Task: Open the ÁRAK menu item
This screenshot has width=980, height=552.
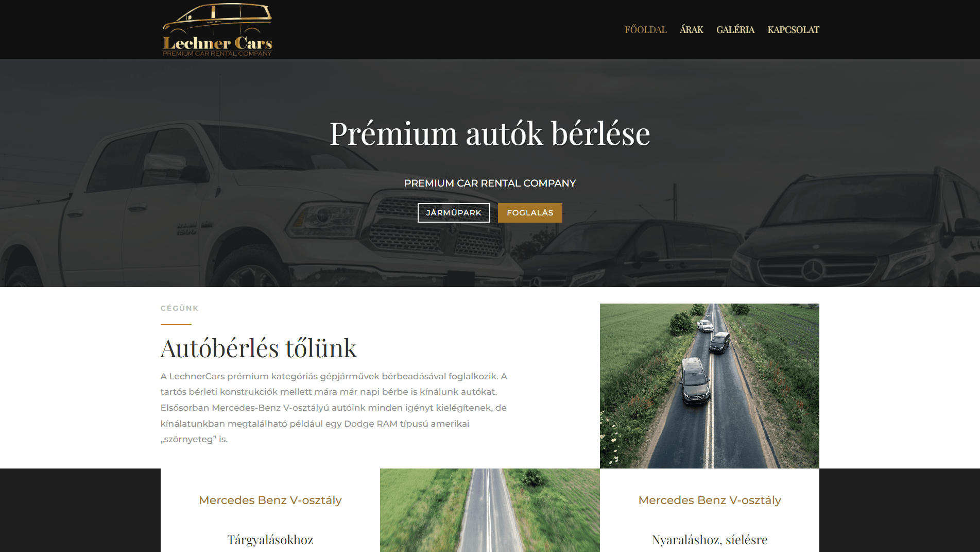Action: click(x=691, y=30)
